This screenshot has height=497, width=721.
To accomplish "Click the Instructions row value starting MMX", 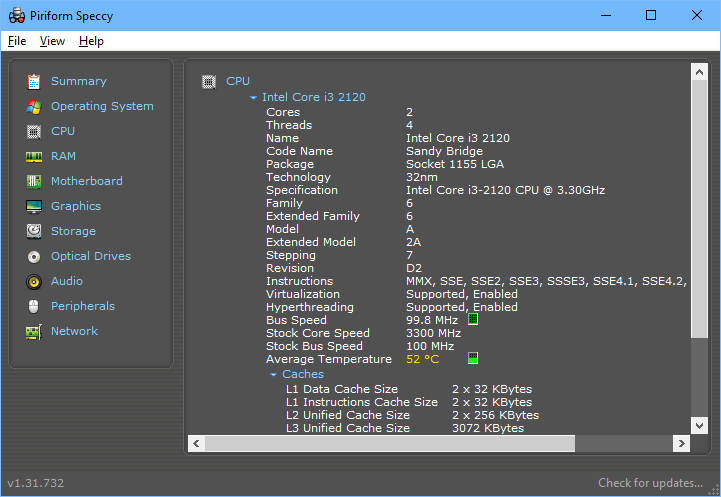I will (546, 281).
